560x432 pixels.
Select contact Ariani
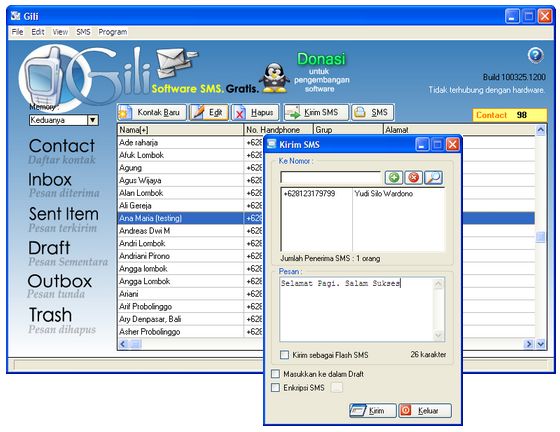click(x=180, y=294)
